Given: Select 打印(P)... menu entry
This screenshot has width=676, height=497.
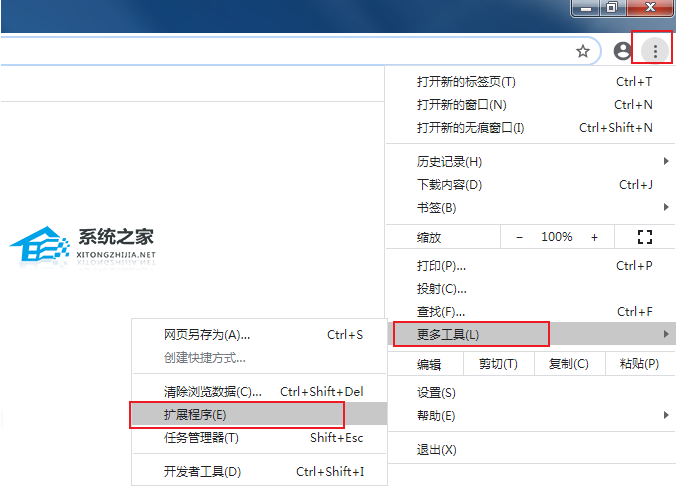Looking at the screenshot, I should click(x=531, y=266).
